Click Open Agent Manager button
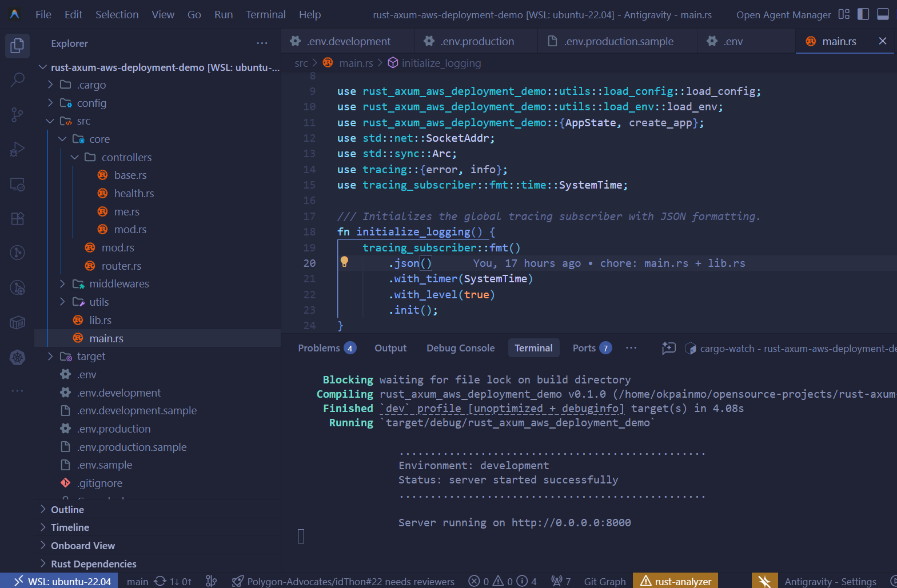 pos(783,15)
